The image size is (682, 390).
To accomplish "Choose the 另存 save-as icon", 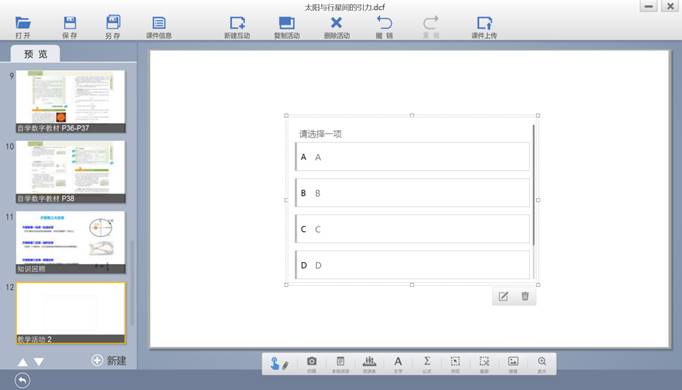I will pos(113,27).
